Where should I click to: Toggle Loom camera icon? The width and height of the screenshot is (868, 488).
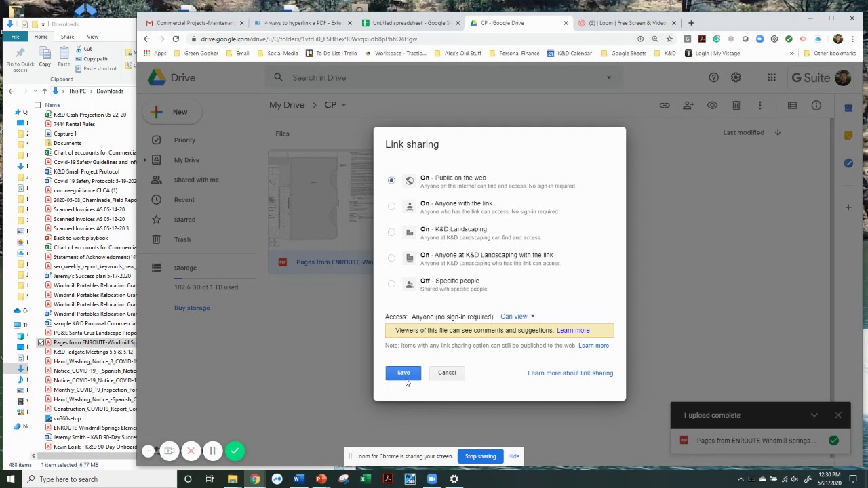170,451
